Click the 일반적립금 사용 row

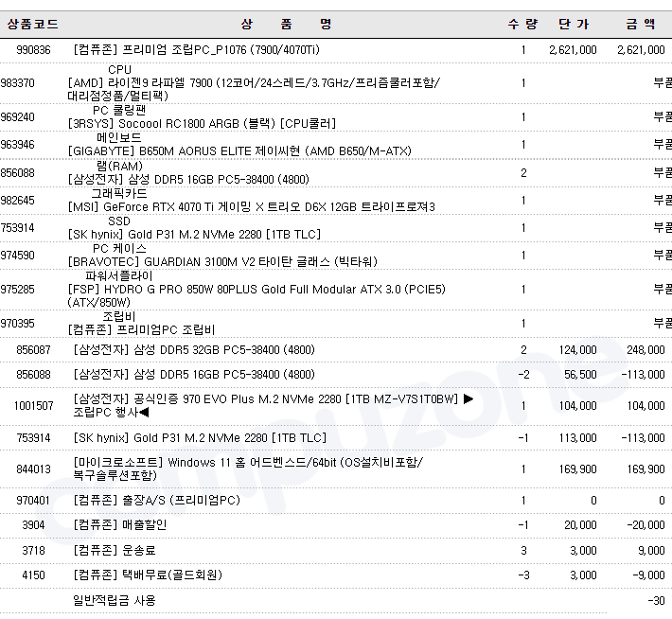point(115,600)
